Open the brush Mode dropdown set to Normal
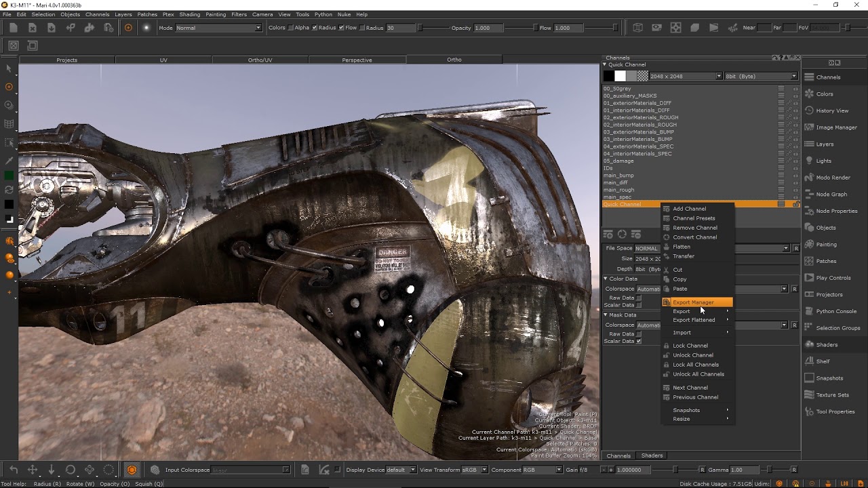This screenshot has width=868, height=488. [218, 28]
